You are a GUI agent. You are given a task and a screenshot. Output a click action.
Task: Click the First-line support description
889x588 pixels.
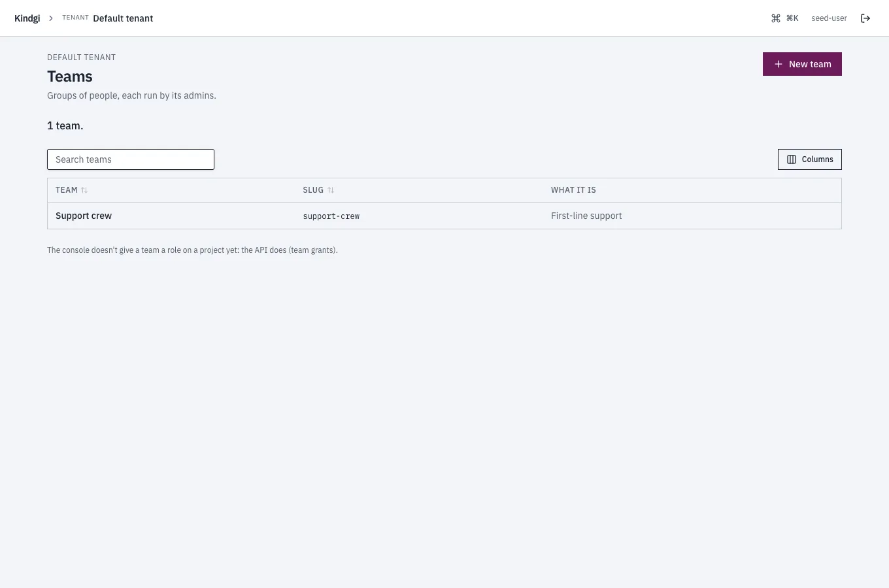(x=586, y=216)
